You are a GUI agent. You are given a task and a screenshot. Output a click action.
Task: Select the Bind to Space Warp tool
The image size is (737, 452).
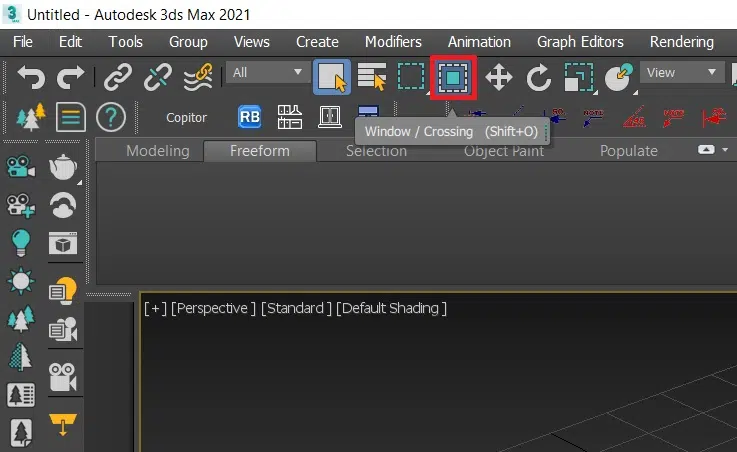(198, 76)
